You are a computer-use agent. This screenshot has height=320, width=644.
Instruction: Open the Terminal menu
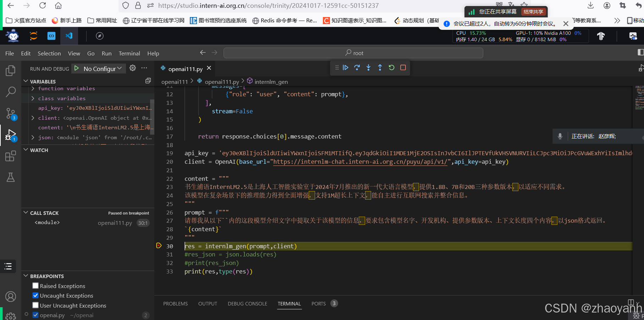pos(129,53)
